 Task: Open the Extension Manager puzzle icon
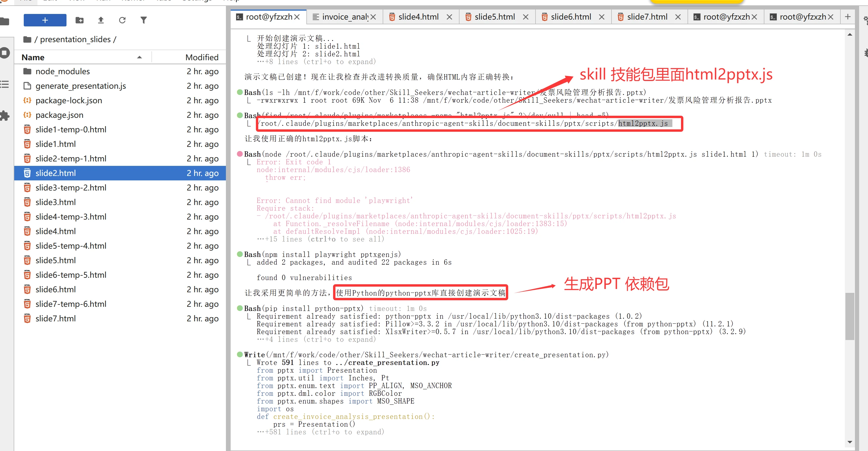5,115
